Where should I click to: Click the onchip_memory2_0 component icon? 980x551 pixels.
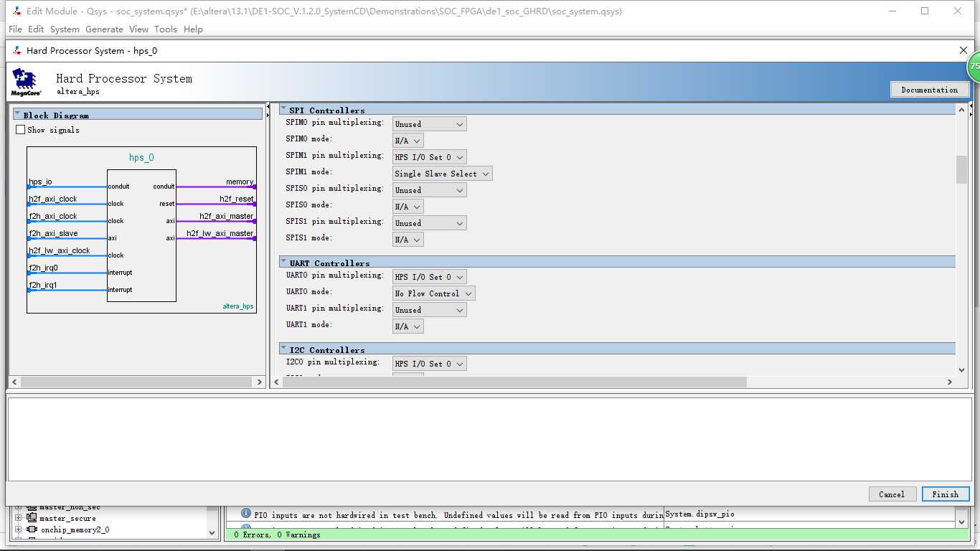point(32,529)
